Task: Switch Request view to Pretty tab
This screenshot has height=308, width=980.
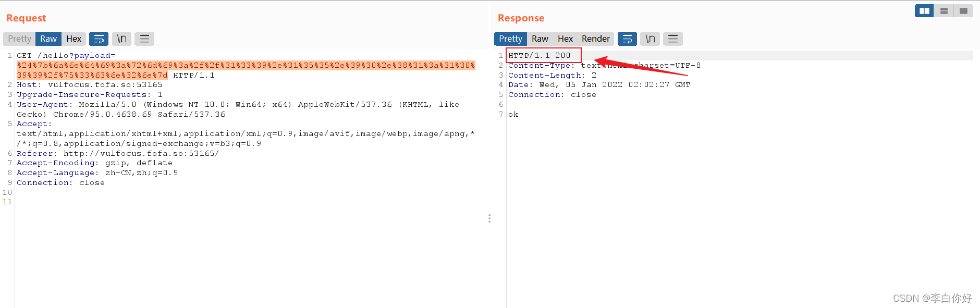Action: 20,39
